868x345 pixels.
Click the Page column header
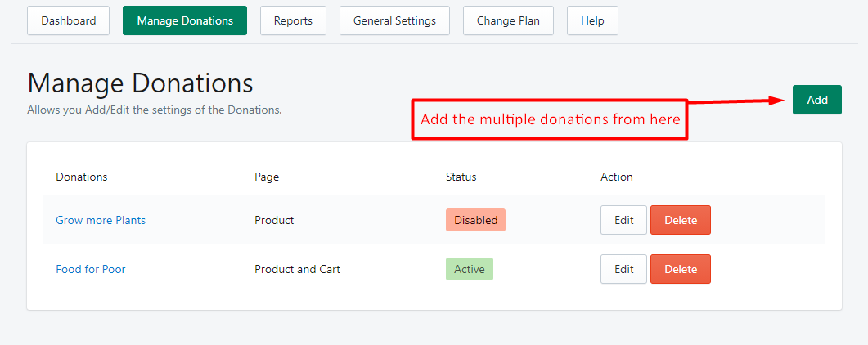pos(267,177)
